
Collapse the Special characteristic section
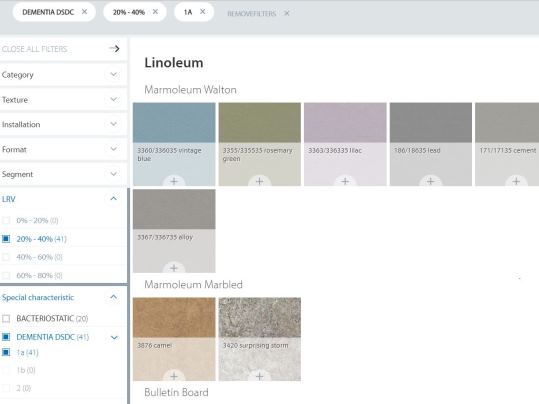[113, 297]
